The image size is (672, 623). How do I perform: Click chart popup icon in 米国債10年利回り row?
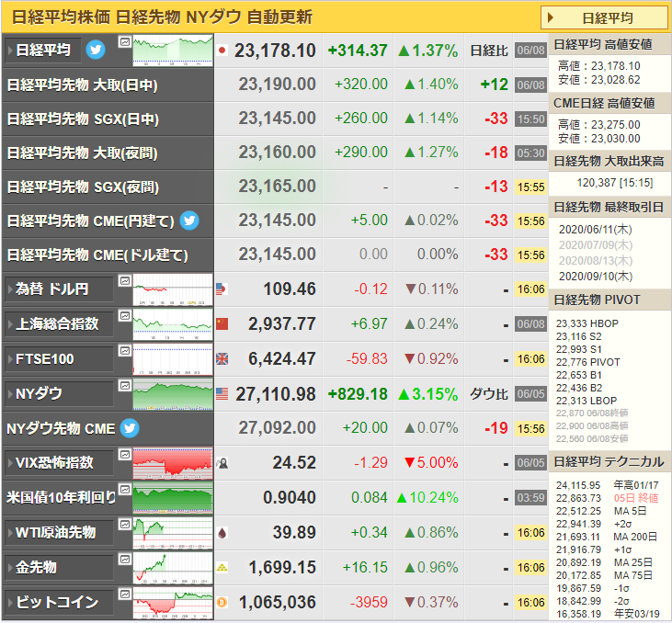[x=125, y=490]
